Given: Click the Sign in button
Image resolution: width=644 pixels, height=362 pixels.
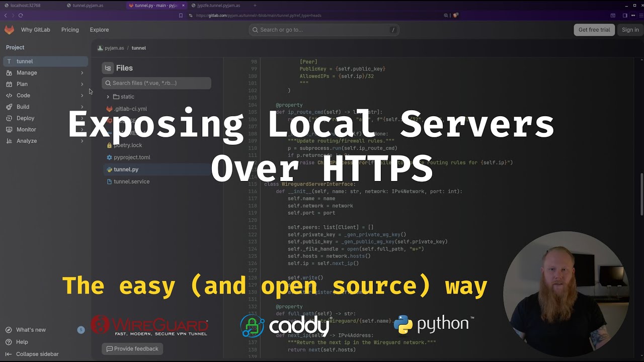Looking at the screenshot, I should click(630, 30).
